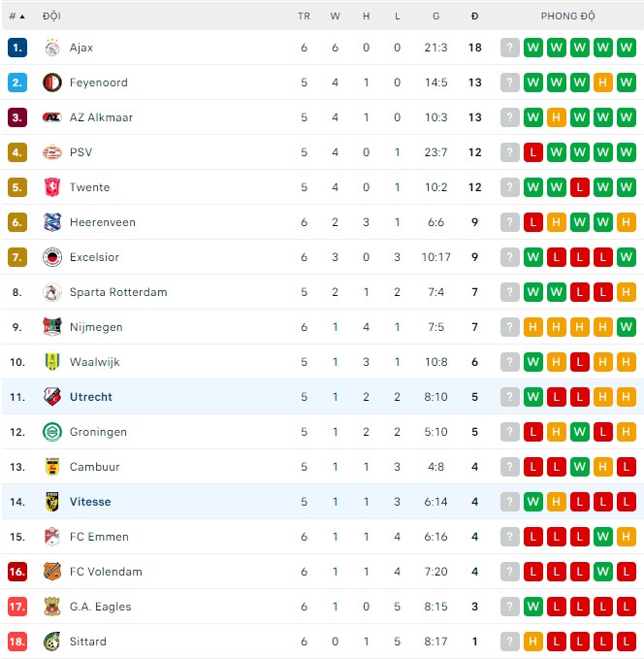Click the Sittard club crest icon
Viewport: 644px width, 659px height.
(52, 642)
